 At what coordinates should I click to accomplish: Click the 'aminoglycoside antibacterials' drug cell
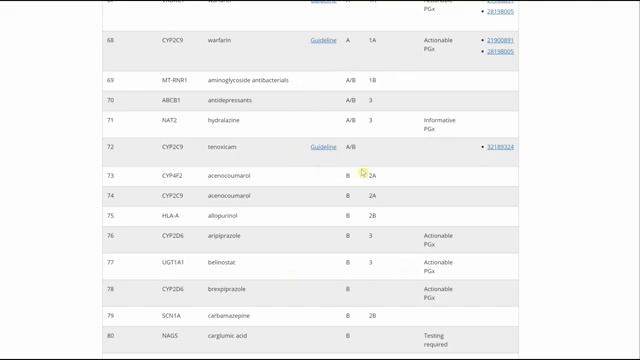click(x=248, y=80)
